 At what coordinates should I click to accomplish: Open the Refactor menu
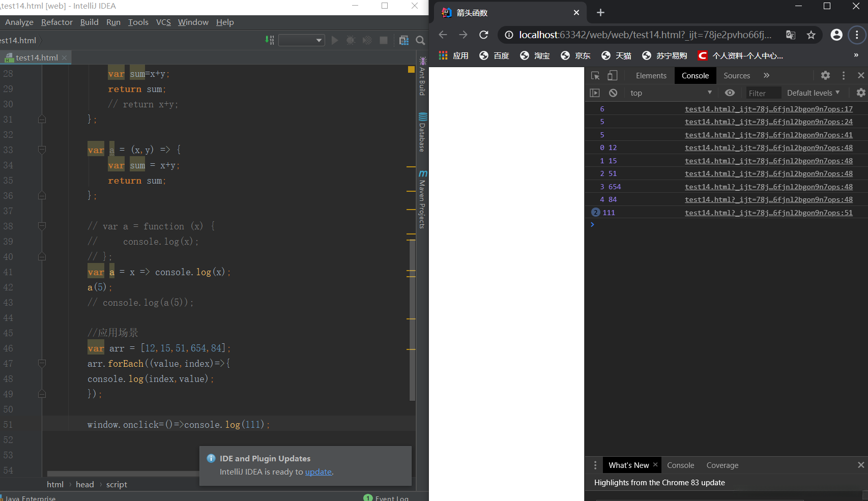point(56,22)
